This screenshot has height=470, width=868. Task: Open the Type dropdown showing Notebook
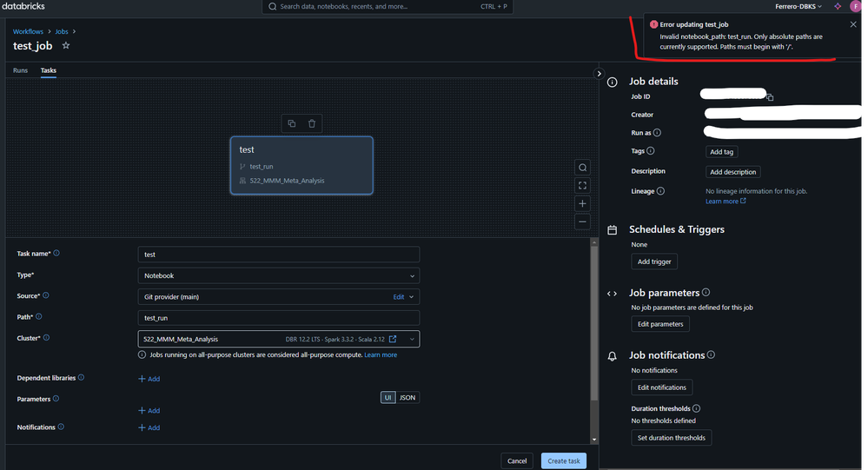pos(278,275)
